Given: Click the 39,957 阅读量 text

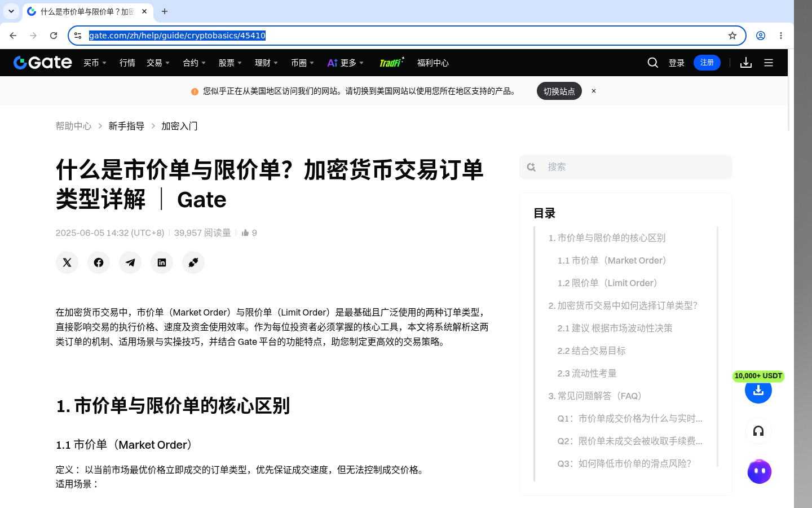Looking at the screenshot, I should (x=202, y=233).
